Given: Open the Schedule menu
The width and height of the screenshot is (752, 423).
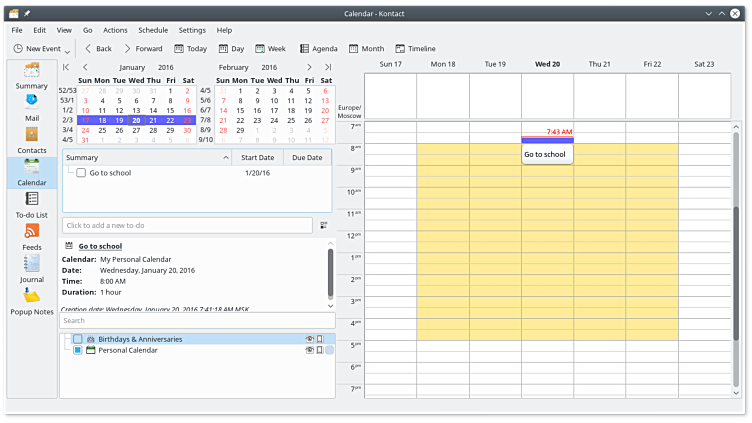Looking at the screenshot, I should 153,30.
